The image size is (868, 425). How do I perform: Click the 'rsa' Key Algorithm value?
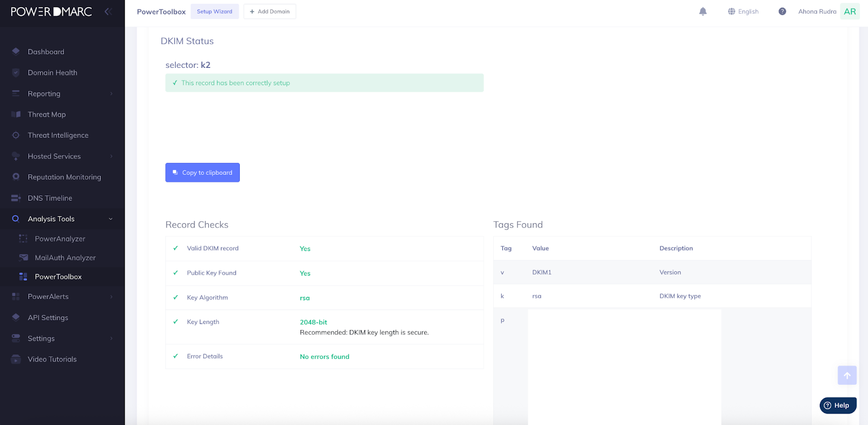305,298
